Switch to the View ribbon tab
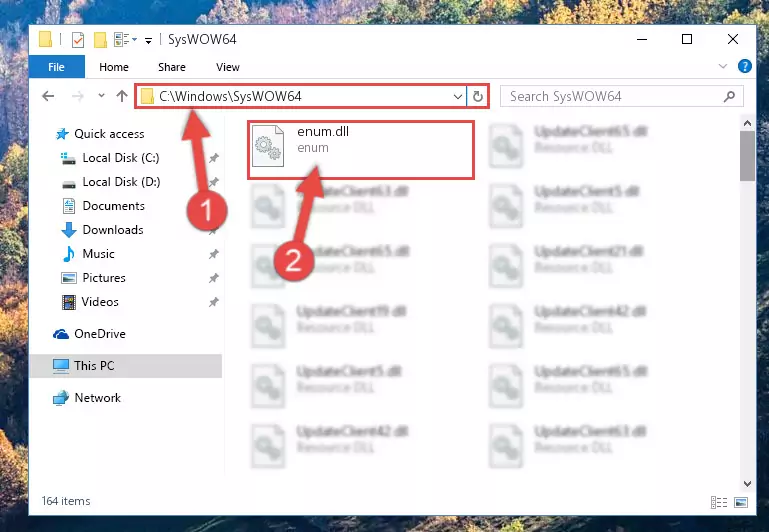769x532 pixels. click(x=228, y=67)
